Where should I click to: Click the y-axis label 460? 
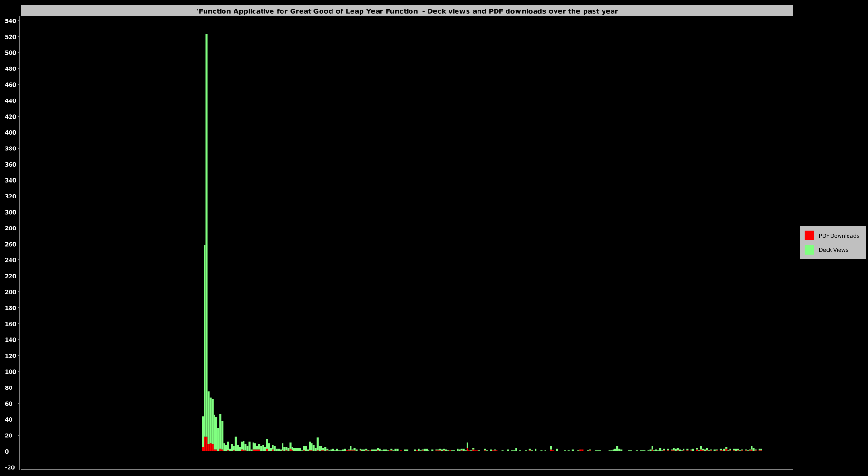tap(10, 85)
